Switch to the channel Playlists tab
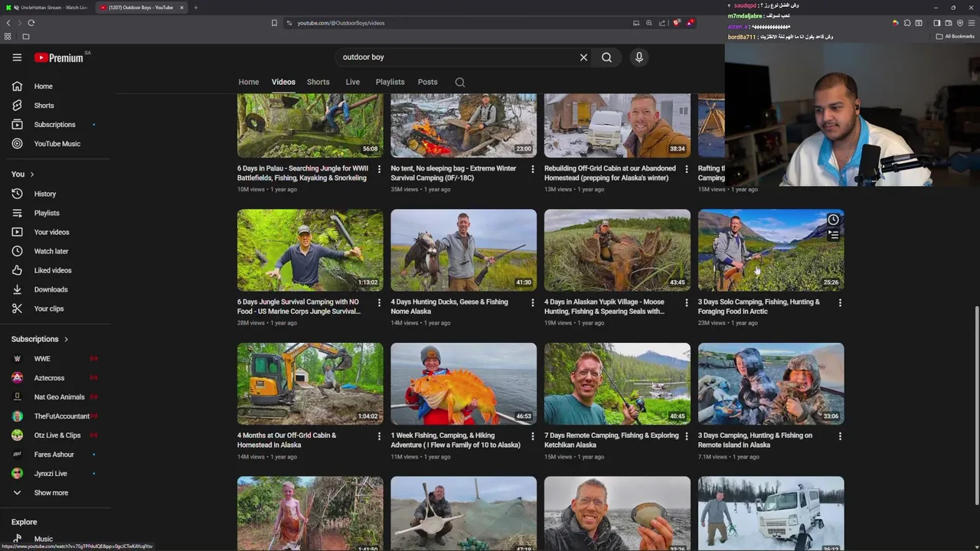 (x=390, y=82)
